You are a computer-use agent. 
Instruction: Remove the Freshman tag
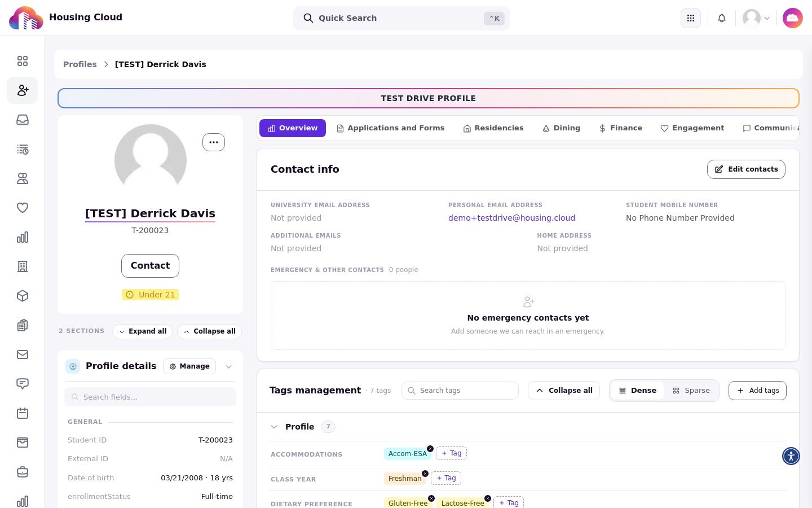tap(425, 474)
